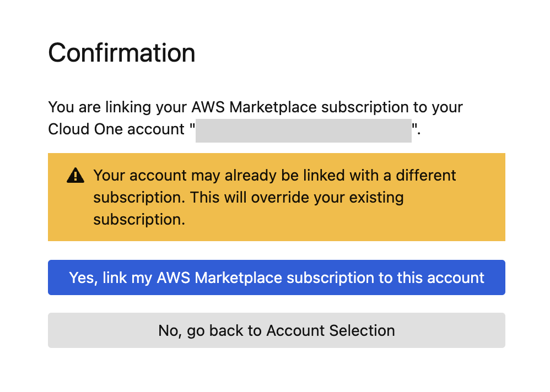Click the Confirmation heading

pyautogui.click(x=122, y=53)
